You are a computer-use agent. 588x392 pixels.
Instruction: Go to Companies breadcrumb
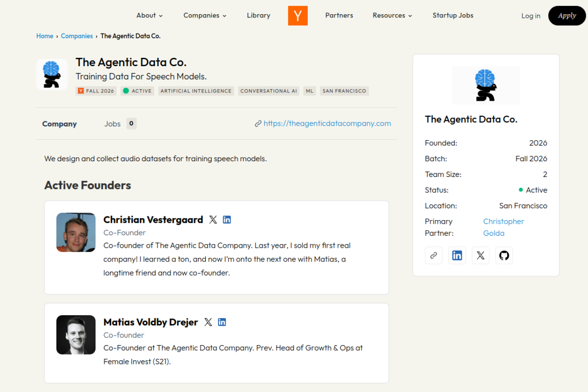click(77, 36)
